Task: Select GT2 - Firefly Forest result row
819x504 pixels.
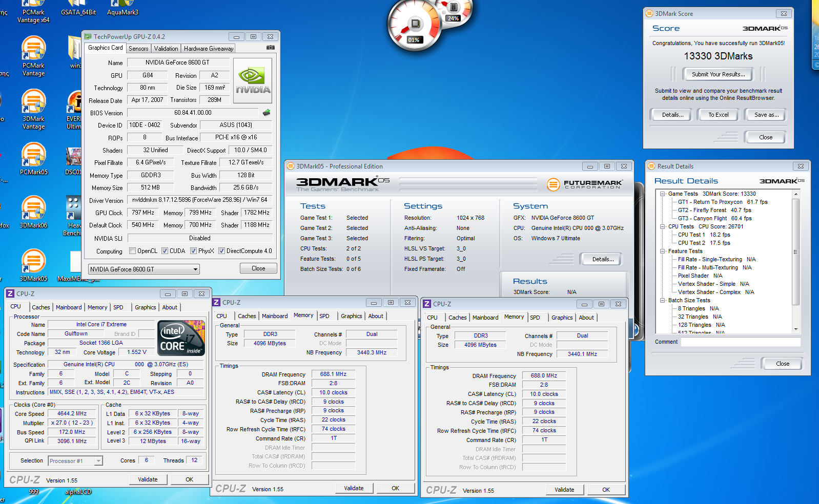Action: 714,210
